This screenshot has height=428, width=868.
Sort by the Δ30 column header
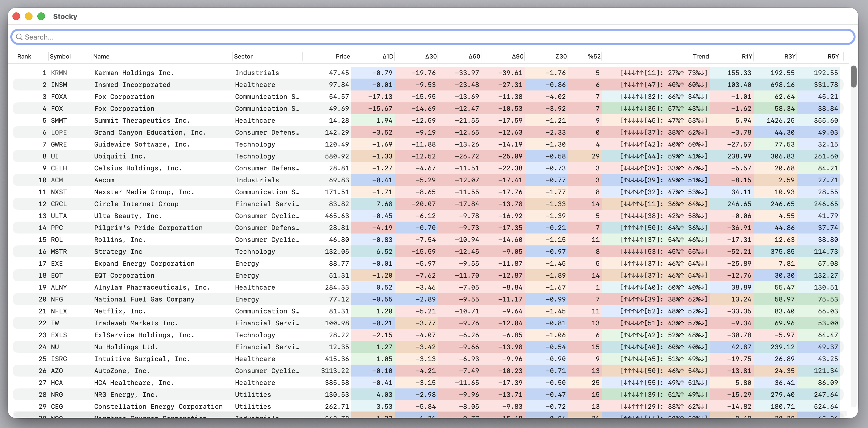click(x=431, y=57)
